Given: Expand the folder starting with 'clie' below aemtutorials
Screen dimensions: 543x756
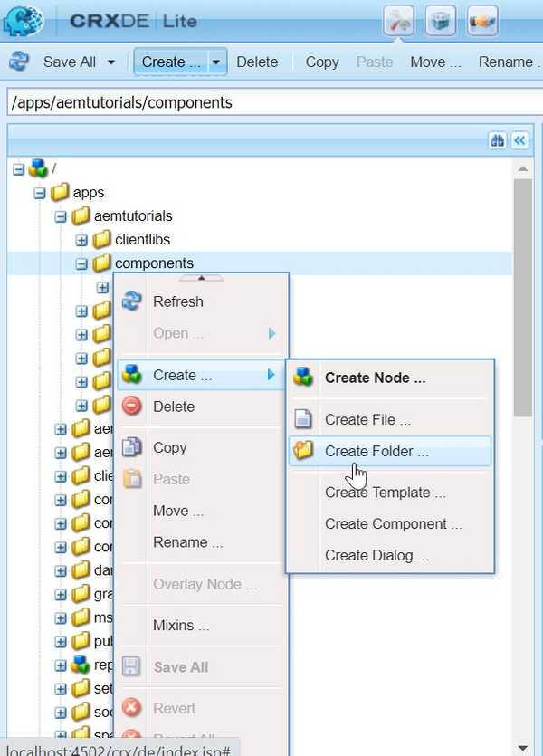Looking at the screenshot, I should (x=61, y=477).
